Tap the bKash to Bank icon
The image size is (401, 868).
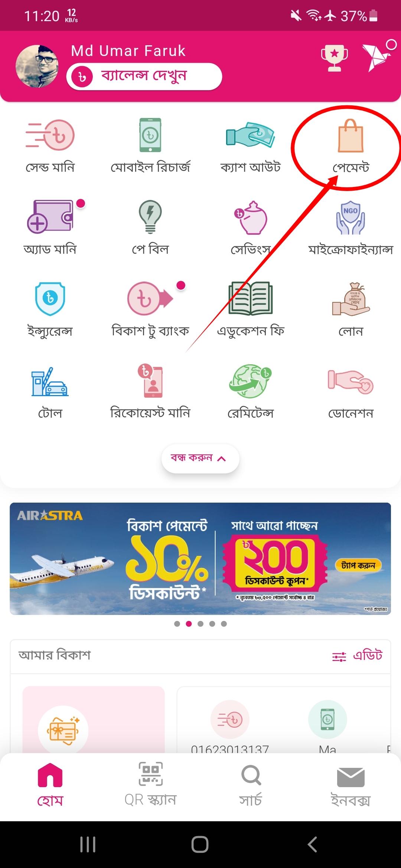[150, 298]
